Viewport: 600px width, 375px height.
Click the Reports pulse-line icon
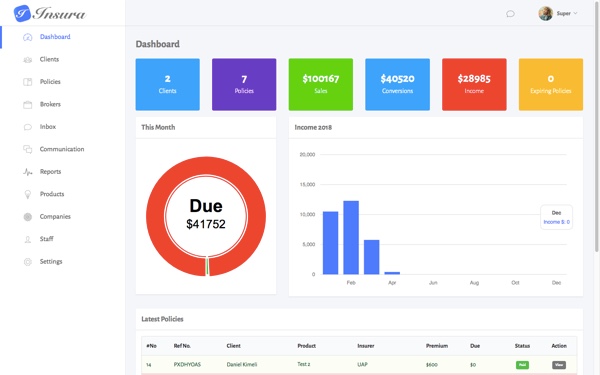(x=28, y=172)
